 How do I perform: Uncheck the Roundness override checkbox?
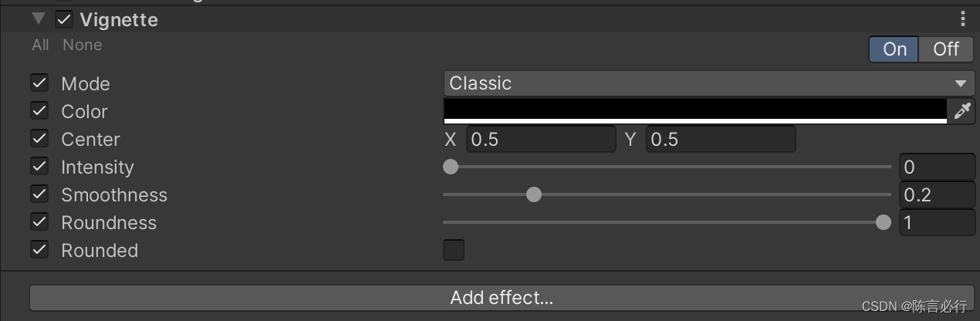tap(39, 222)
